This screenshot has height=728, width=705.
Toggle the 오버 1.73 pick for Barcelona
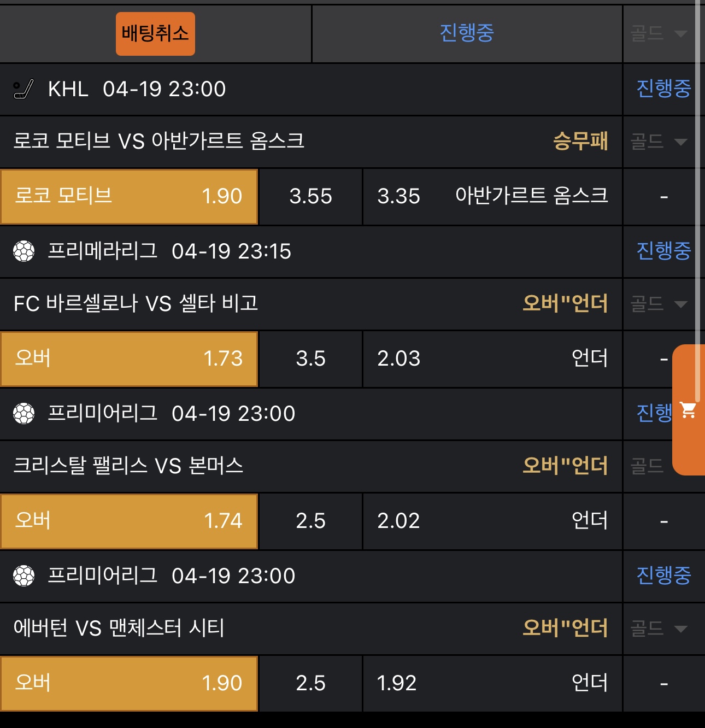129,359
